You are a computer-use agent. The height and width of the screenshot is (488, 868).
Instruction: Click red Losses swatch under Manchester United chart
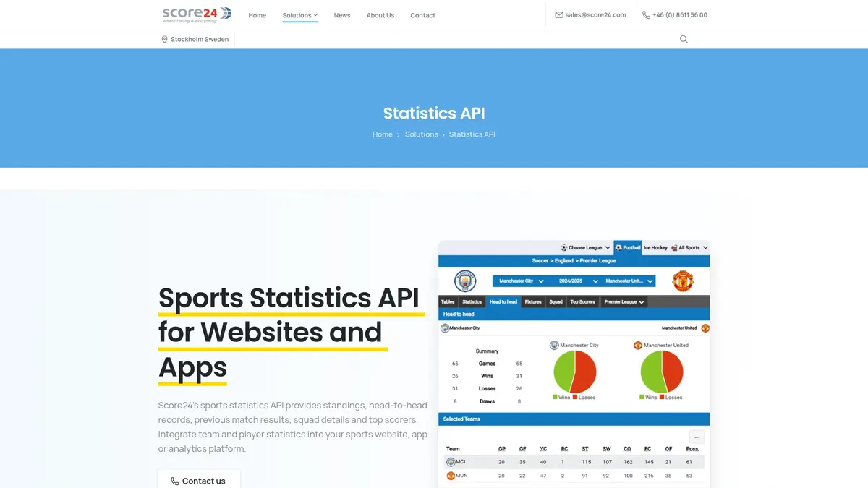point(661,397)
